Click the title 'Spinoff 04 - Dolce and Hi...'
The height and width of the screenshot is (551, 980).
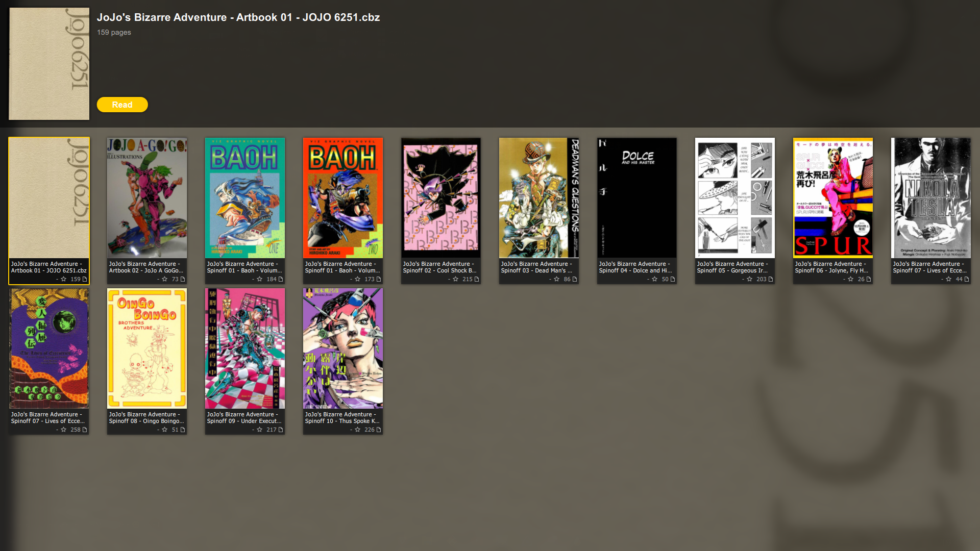(x=635, y=270)
